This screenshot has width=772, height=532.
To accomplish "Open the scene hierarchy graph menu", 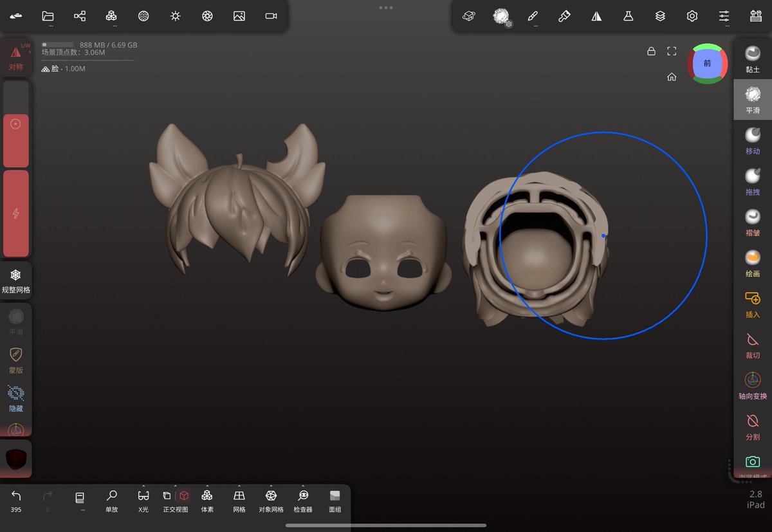I will pyautogui.click(x=80, y=16).
